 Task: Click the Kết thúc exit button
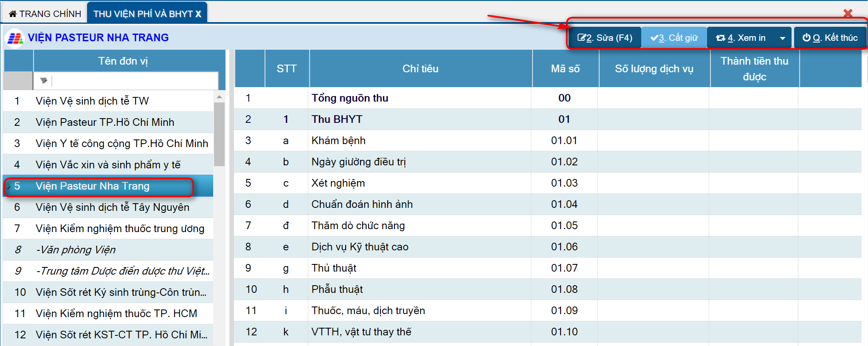(830, 38)
